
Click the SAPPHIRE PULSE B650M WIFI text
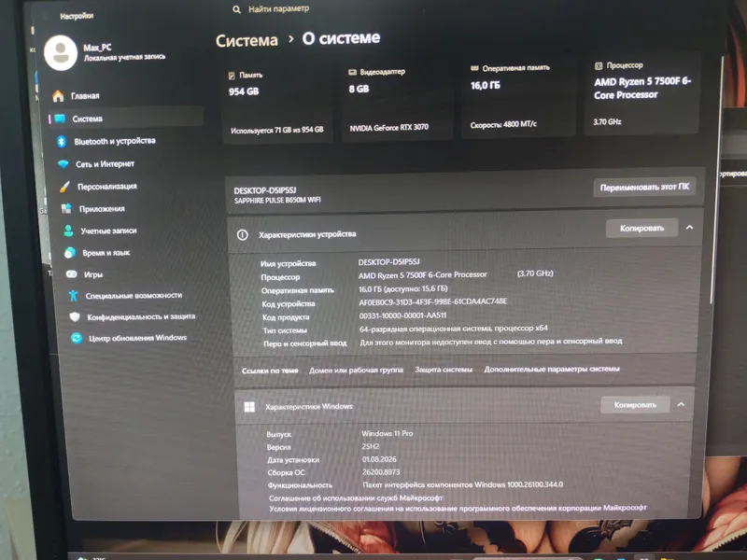point(277,201)
